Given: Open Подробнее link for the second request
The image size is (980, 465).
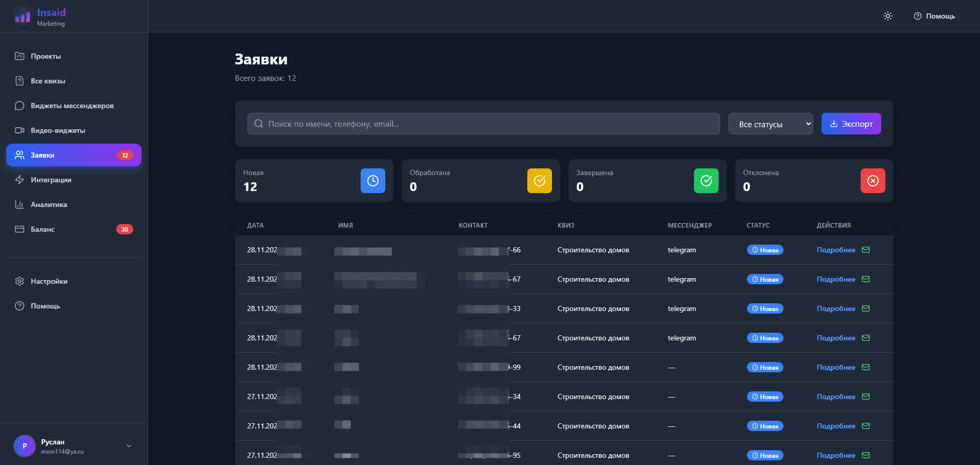Looking at the screenshot, I should pyautogui.click(x=835, y=280).
